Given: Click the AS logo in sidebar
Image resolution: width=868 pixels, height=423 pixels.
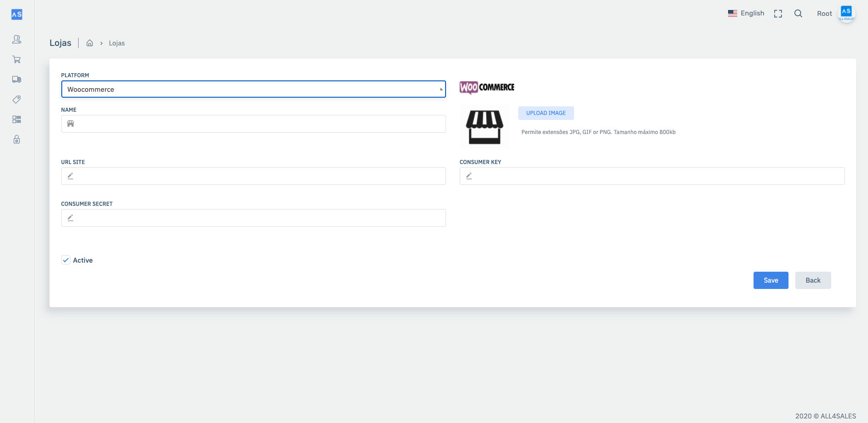Looking at the screenshot, I should tap(17, 15).
